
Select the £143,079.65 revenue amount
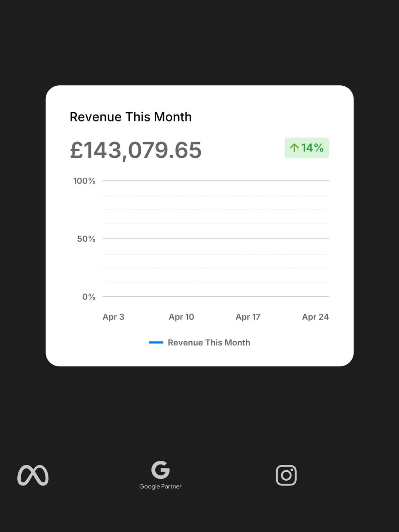(x=136, y=150)
